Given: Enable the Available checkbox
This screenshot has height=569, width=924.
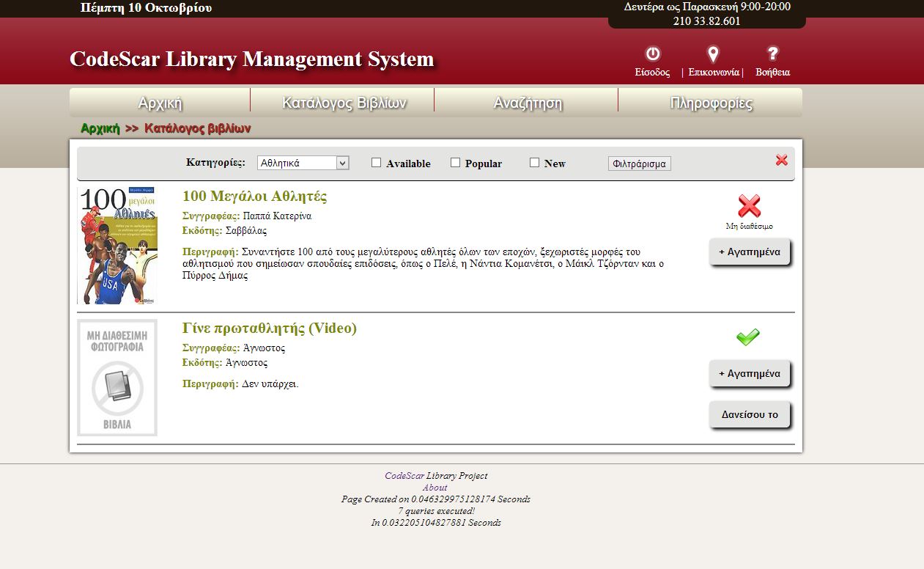Looking at the screenshot, I should tap(377, 163).
